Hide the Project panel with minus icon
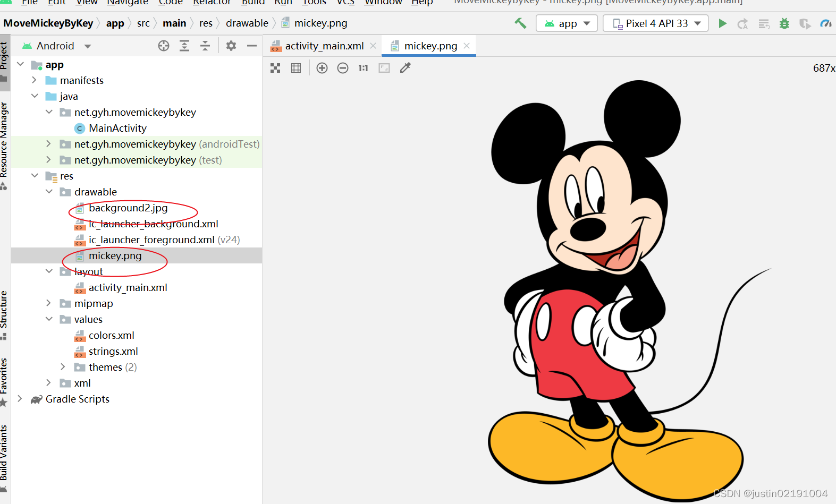836x504 pixels. pyautogui.click(x=252, y=46)
